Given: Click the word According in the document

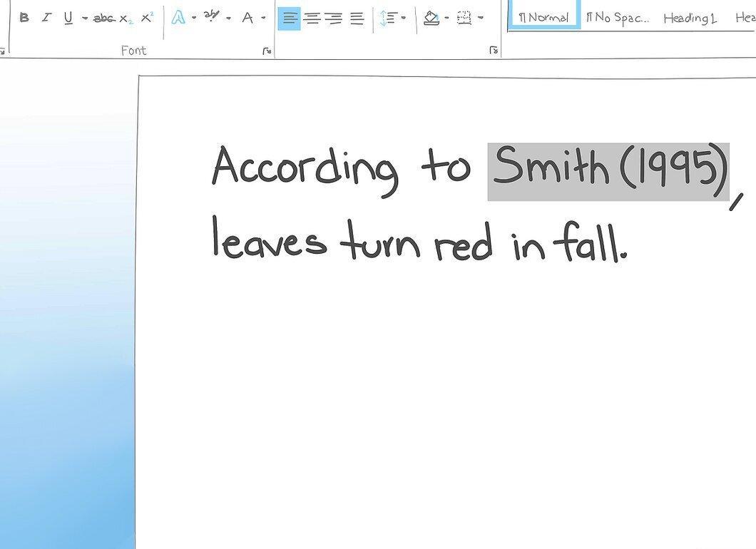Looking at the screenshot, I should tap(306, 170).
